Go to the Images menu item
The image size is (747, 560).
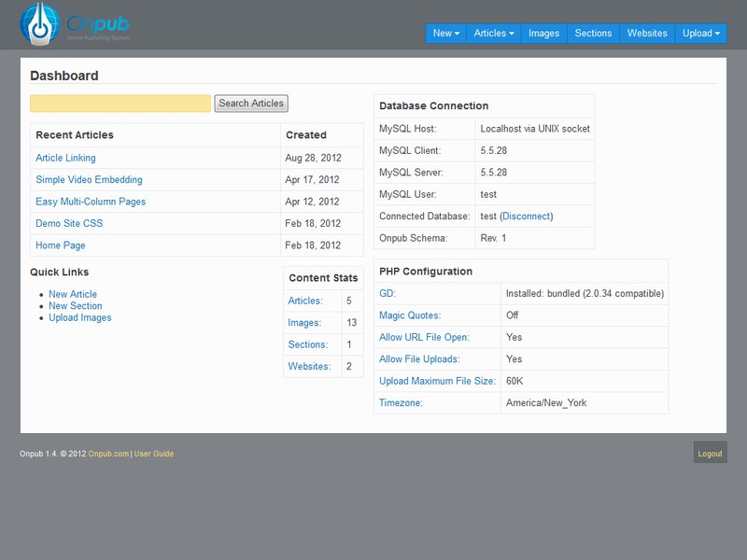coord(543,34)
